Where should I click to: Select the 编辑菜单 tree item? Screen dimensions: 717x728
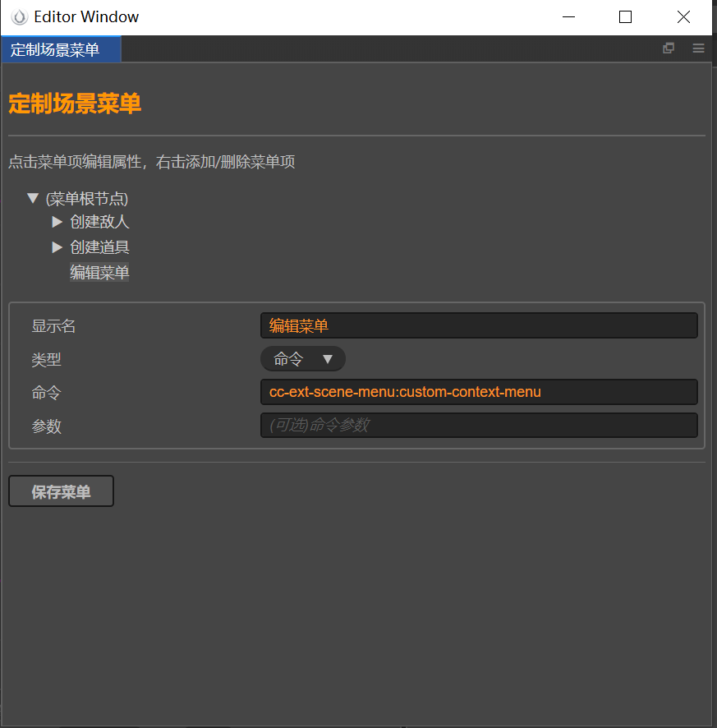click(x=99, y=273)
